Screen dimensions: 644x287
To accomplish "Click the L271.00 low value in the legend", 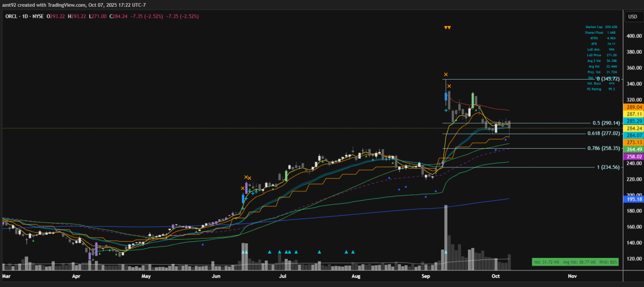I will (99, 17).
